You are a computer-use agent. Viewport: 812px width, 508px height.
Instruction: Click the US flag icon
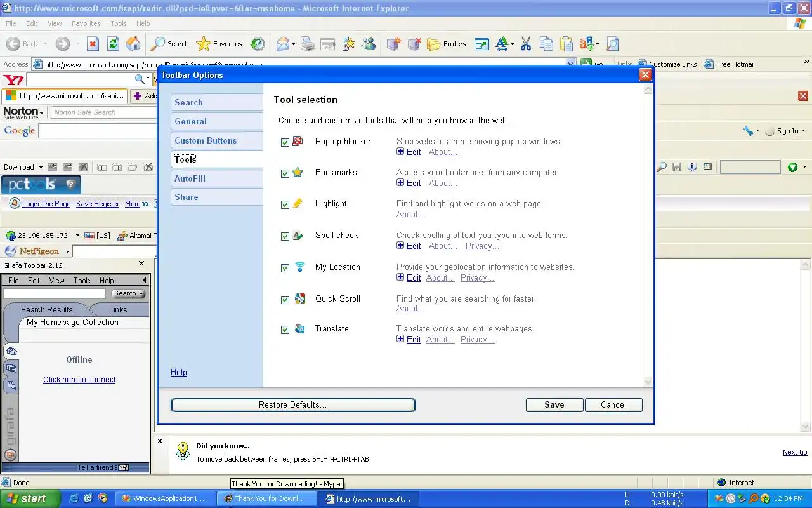point(89,236)
